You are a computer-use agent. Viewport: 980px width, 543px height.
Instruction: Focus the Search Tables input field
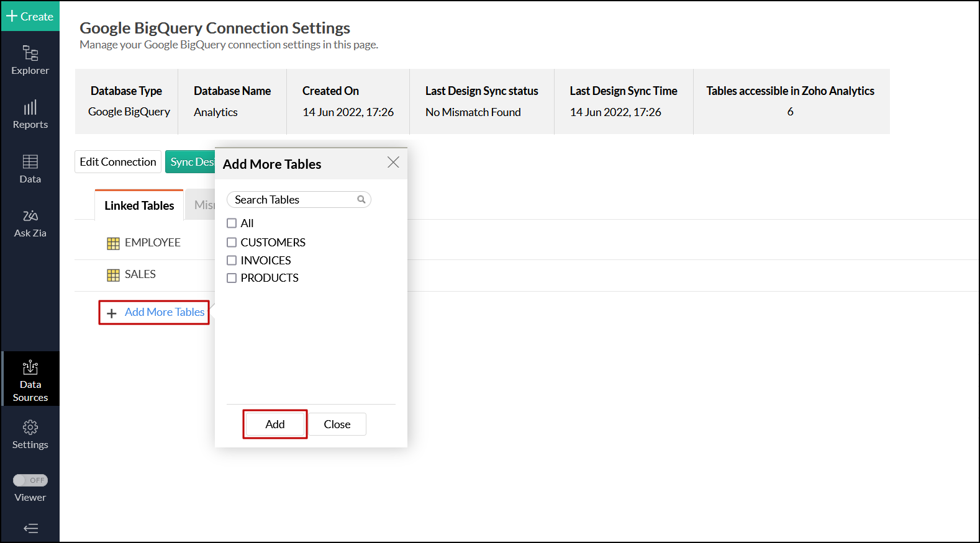292,199
